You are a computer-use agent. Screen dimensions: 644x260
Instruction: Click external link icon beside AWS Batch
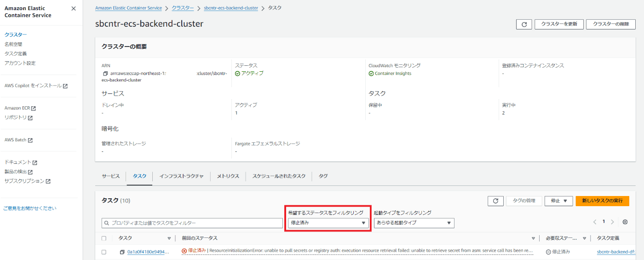click(30, 140)
